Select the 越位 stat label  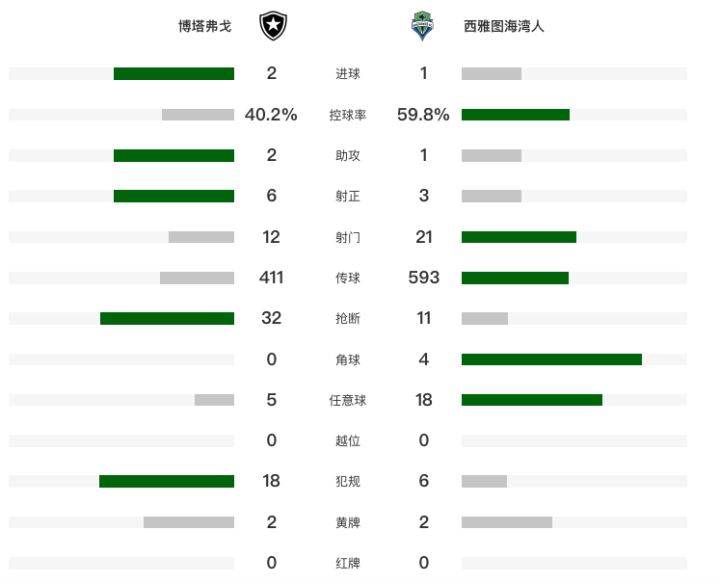(x=348, y=441)
